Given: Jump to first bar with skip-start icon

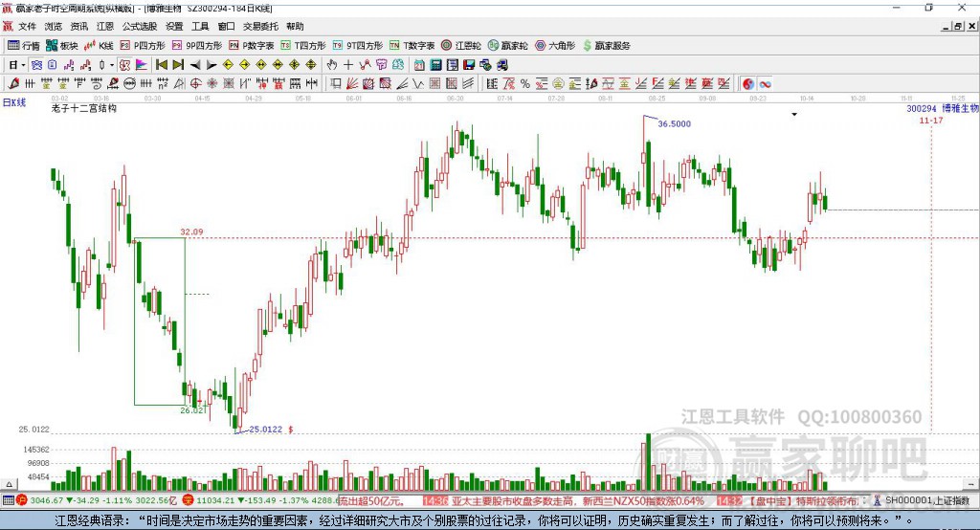Looking at the screenshot, I should (x=161, y=65).
